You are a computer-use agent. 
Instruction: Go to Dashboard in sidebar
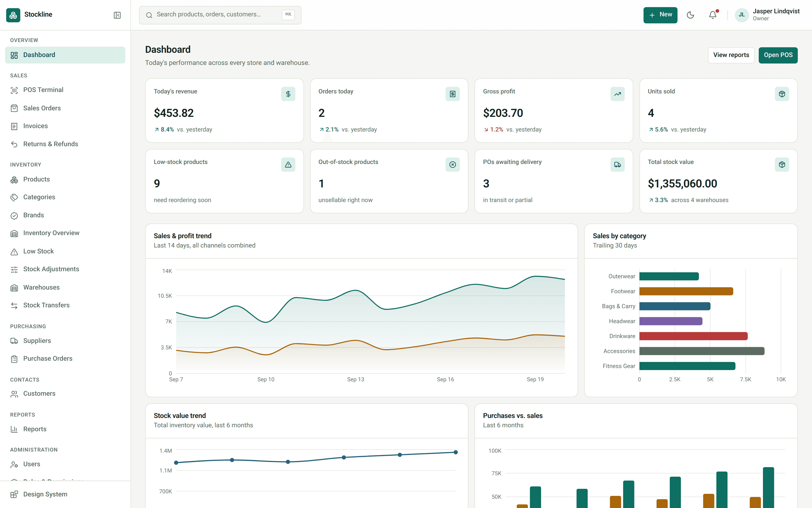[65, 55]
